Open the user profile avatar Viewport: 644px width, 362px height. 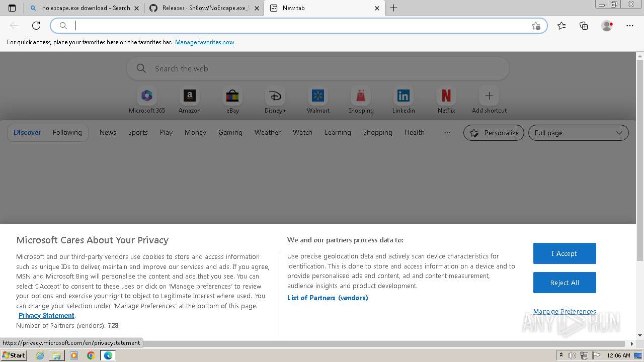click(607, 26)
